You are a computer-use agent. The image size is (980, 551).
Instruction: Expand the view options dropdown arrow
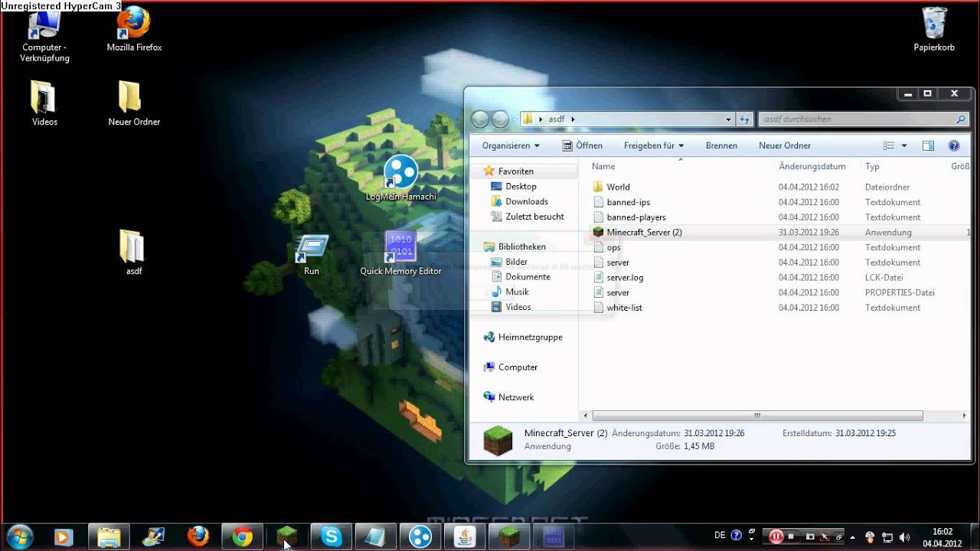pos(904,145)
